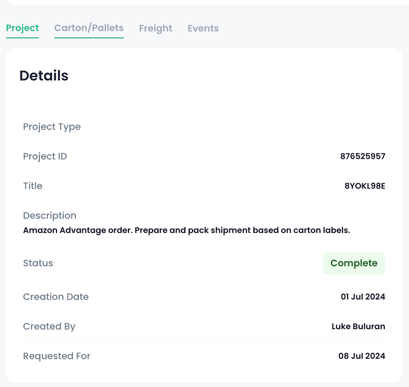Click the Requested For label
The height and width of the screenshot is (387, 409).
click(57, 356)
